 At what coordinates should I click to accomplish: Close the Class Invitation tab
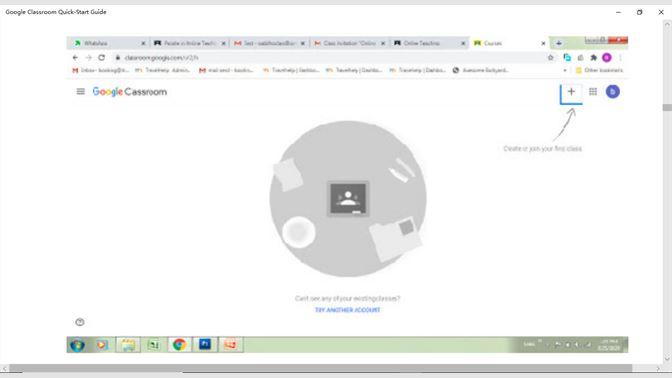[x=383, y=43]
